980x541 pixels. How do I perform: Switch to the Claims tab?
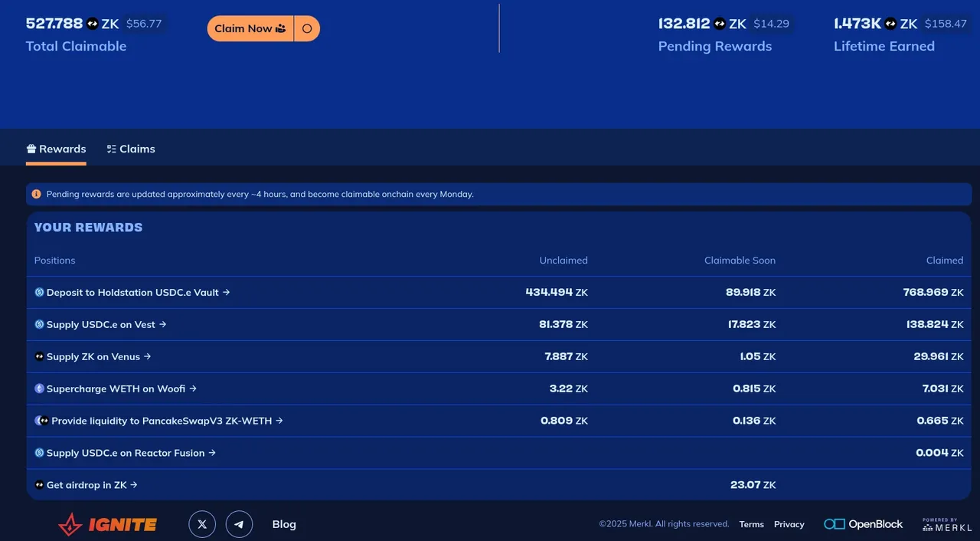[131, 149]
